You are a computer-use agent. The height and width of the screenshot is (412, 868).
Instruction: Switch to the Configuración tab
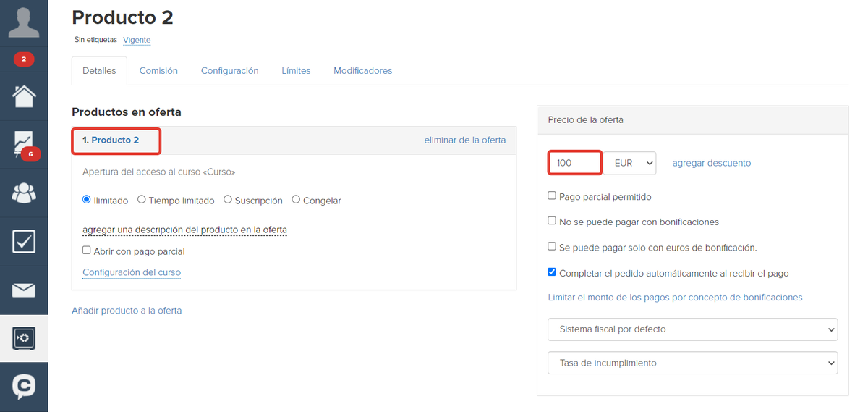230,71
